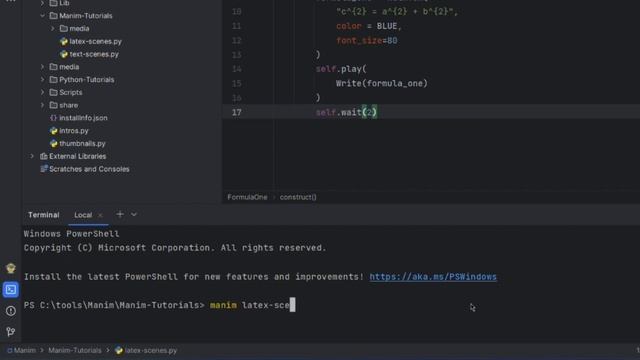Add a new terminal tab
Viewport: 640px width, 360px height.
coord(120,214)
